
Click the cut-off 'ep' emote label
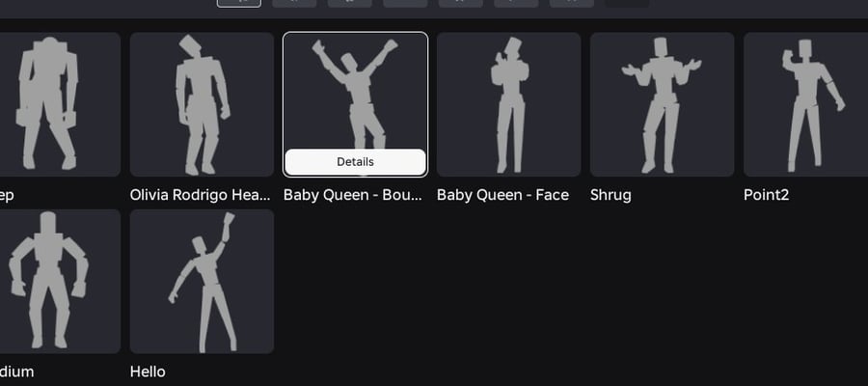click(x=7, y=196)
